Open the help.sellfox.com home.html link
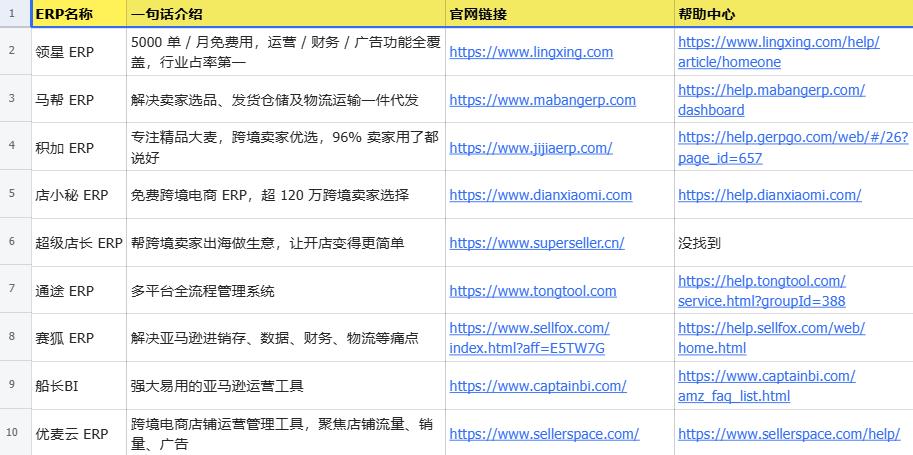913x455 pixels. tap(772, 338)
